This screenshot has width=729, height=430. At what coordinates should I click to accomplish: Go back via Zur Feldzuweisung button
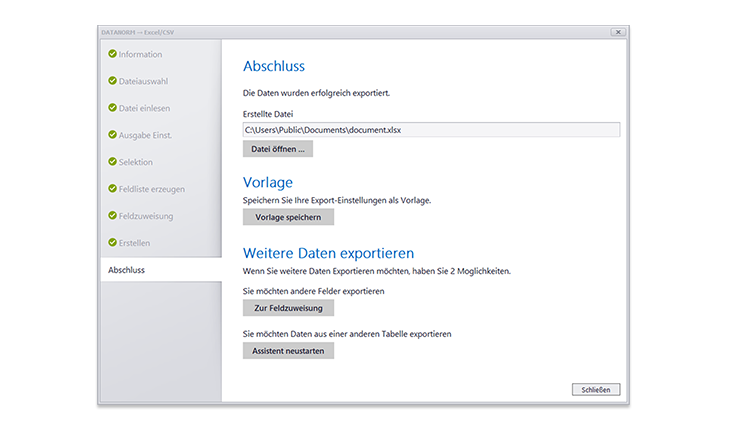(x=288, y=308)
